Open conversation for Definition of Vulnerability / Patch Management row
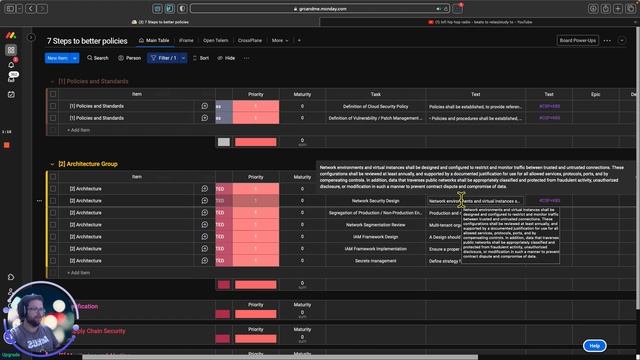 204,118
